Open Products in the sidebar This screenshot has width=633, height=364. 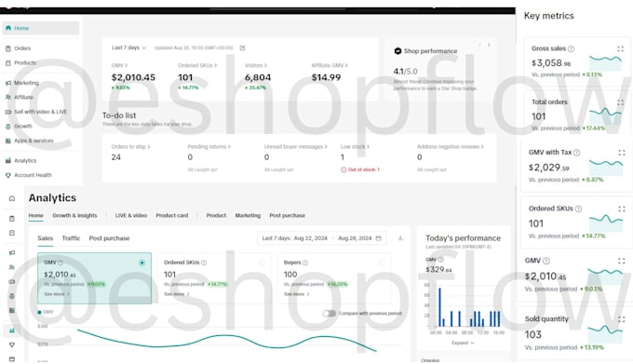coord(21,63)
